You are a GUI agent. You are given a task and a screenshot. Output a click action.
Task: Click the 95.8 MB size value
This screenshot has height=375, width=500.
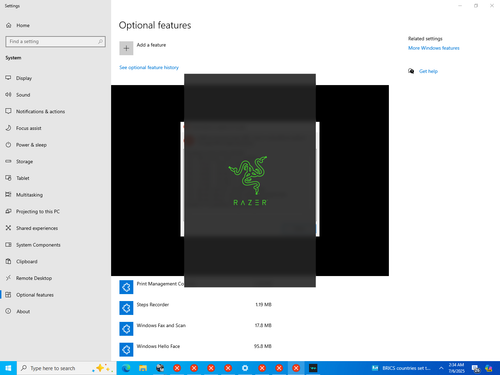coord(263,346)
